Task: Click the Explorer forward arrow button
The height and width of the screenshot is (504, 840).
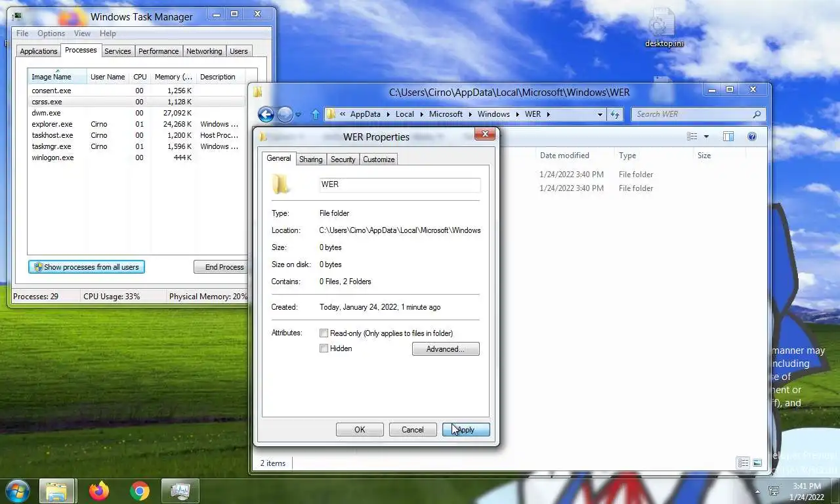Action: [285, 114]
